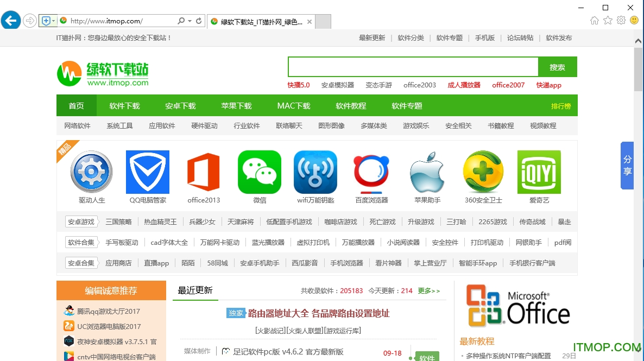This screenshot has width=644, height=361.
Task: Select the MAC下载 navigation tab
Action: tap(294, 105)
